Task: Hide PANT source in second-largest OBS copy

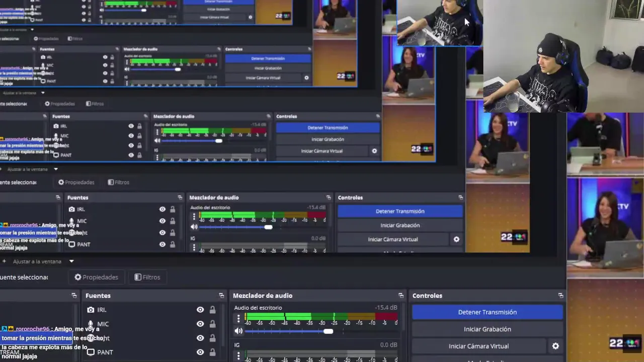Action: pos(162,244)
